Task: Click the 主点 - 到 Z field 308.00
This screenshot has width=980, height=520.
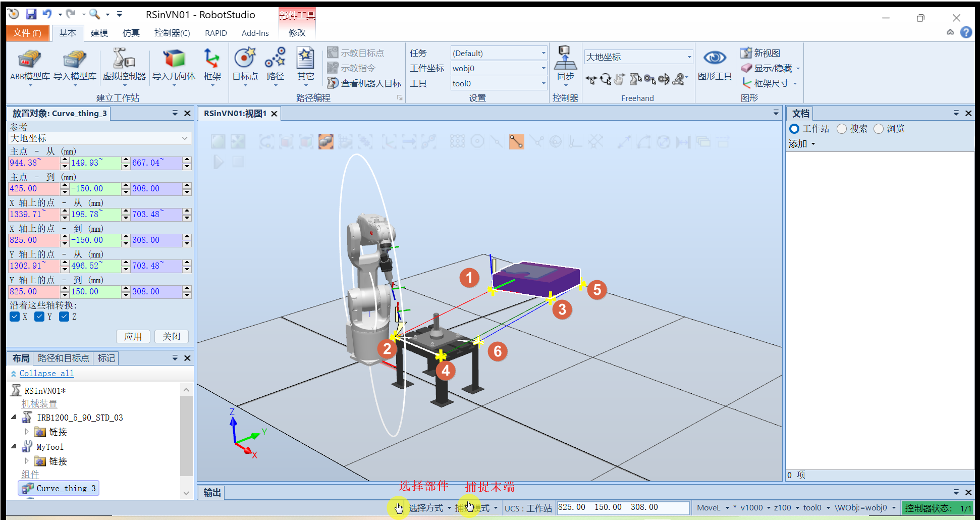Action: pos(156,188)
